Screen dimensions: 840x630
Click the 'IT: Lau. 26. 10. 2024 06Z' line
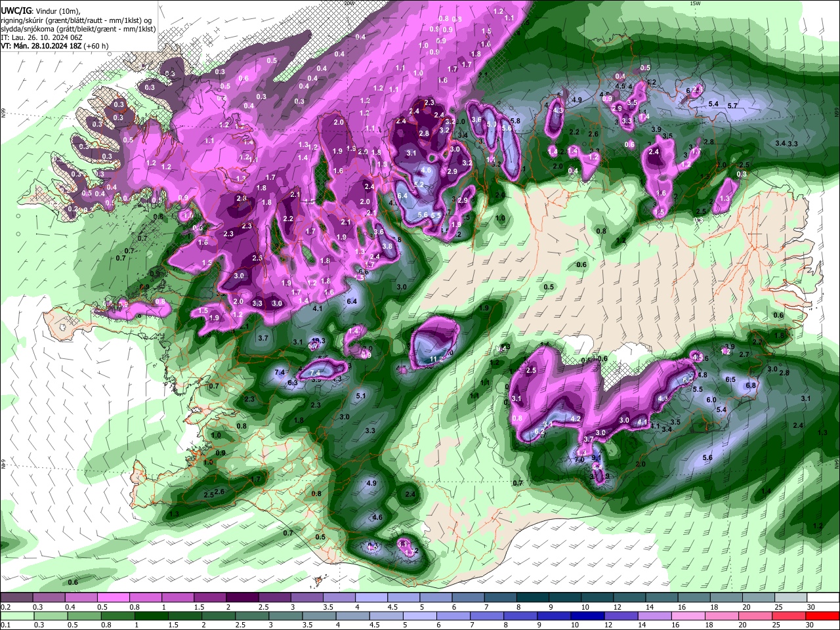(x=41, y=38)
